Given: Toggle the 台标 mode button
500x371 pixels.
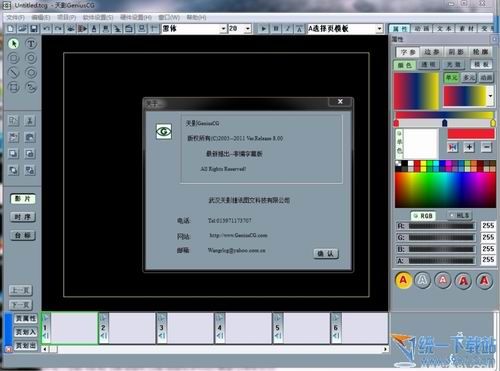Looking at the screenshot, I should point(23,235).
